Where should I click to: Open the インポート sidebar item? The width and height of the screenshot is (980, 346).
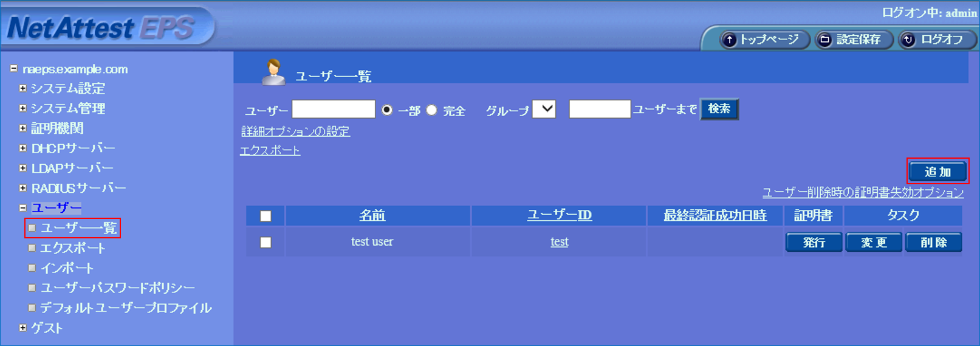click(x=67, y=268)
